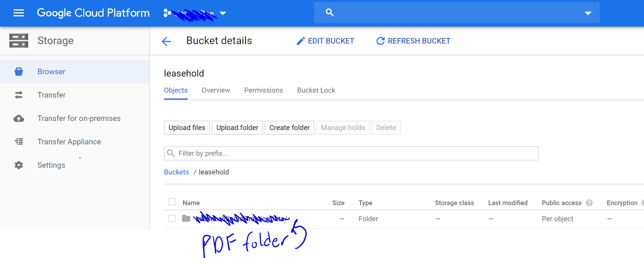Click the project selector dots icon
Screen dimensions: 644x258
coord(167,13)
